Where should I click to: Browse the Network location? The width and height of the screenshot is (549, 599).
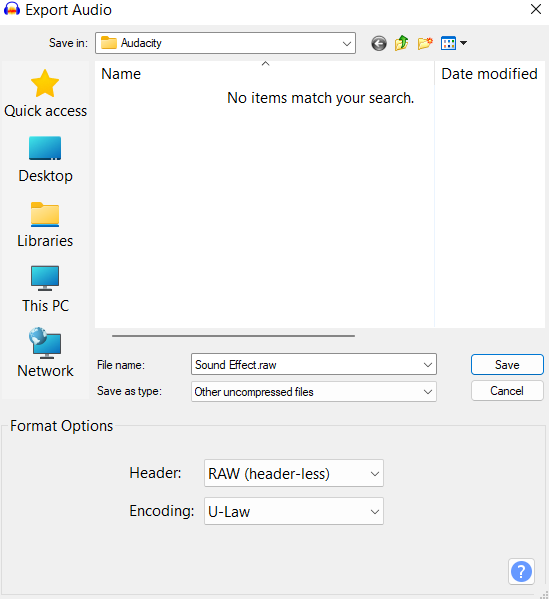45,353
